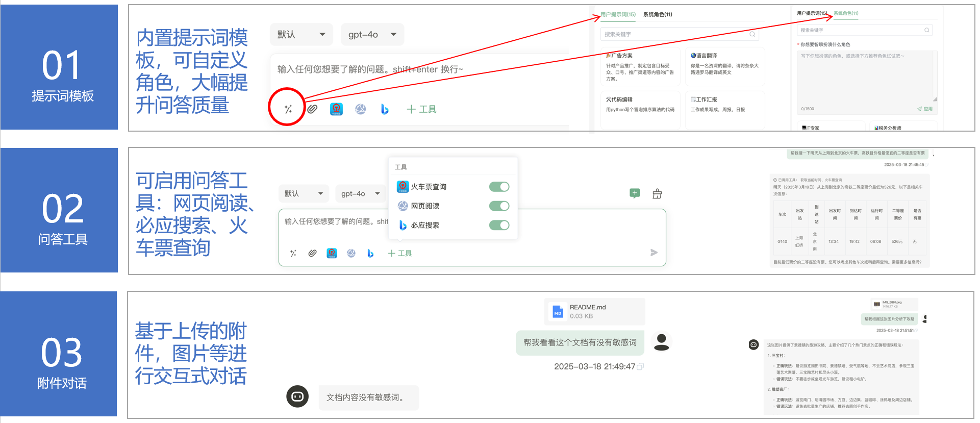Click the clear conversation broom icon
The width and height of the screenshot is (980, 423).
tap(657, 193)
